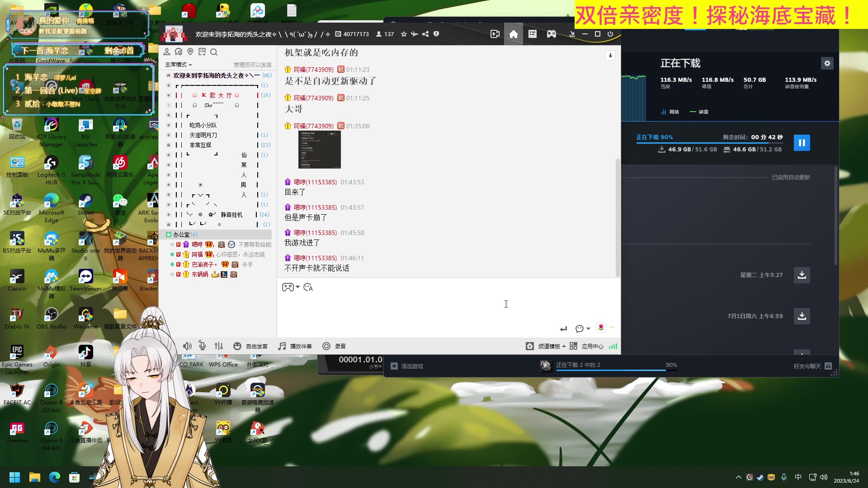Pause the Steam download
The image size is (868, 488).
point(802,143)
